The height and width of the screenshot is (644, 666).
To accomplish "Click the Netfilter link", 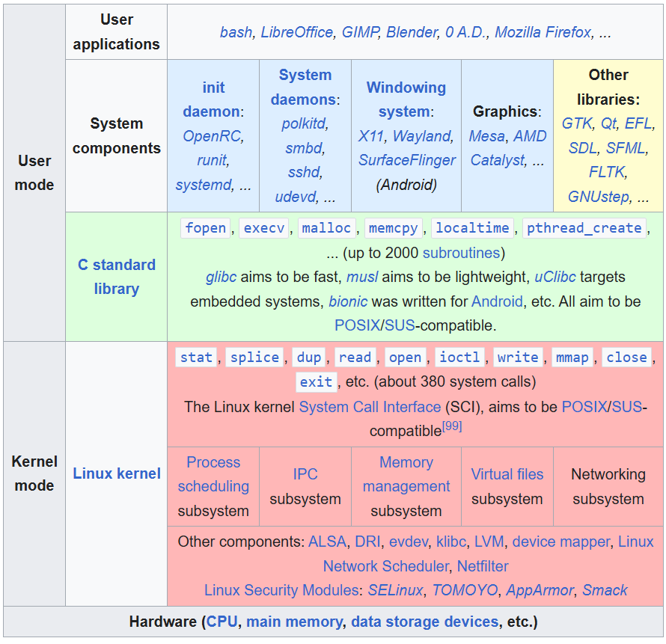I will click(483, 566).
